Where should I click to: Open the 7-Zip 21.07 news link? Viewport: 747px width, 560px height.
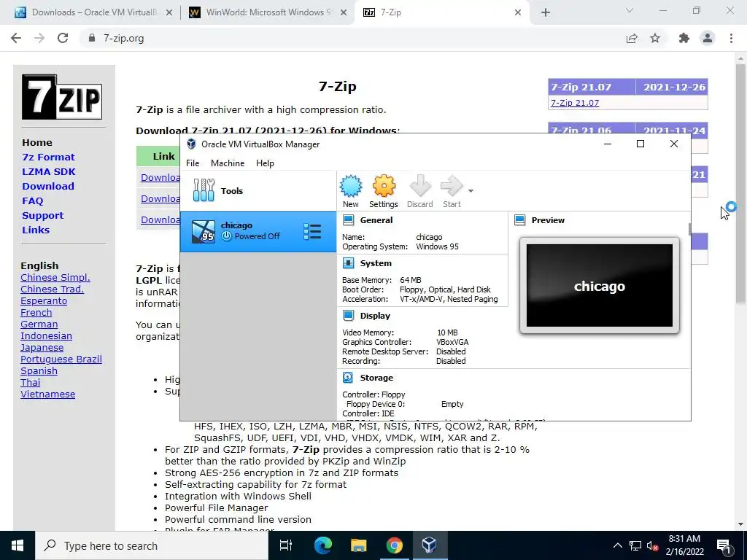[575, 103]
